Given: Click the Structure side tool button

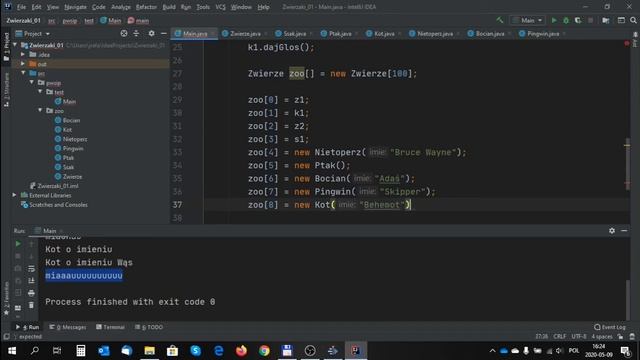Looking at the screenshot, I should (6, 90).
